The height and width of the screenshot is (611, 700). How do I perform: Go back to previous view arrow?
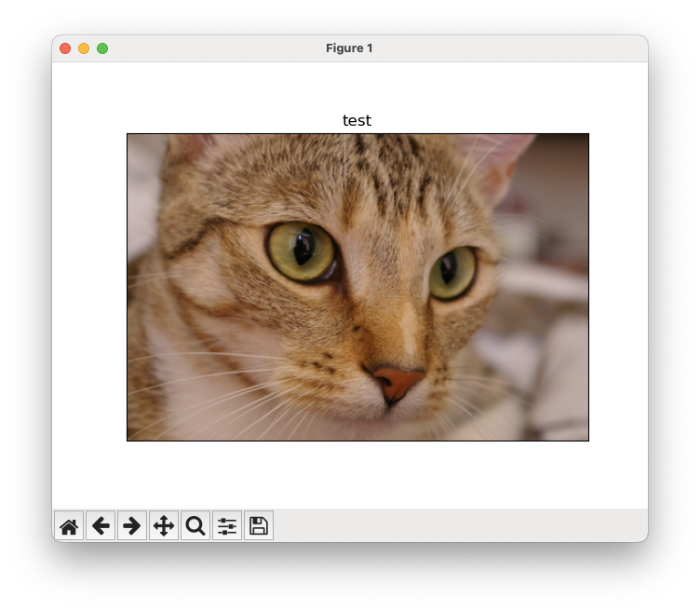[x=101, y=525]
